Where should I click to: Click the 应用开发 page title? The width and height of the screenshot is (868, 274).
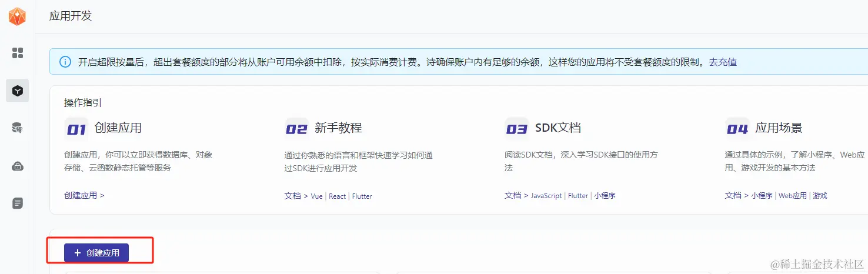[71, 16]
